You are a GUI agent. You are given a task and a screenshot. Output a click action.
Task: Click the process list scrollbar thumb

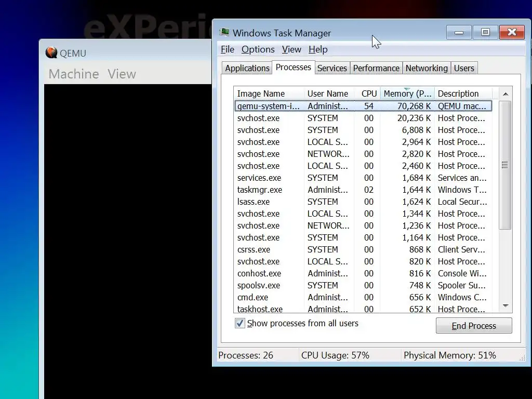coord(505,165)
